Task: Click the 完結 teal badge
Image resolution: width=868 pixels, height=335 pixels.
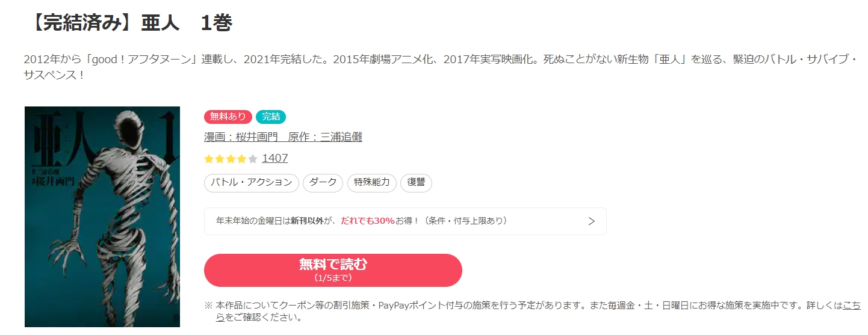Action: [x=271, y=117]
